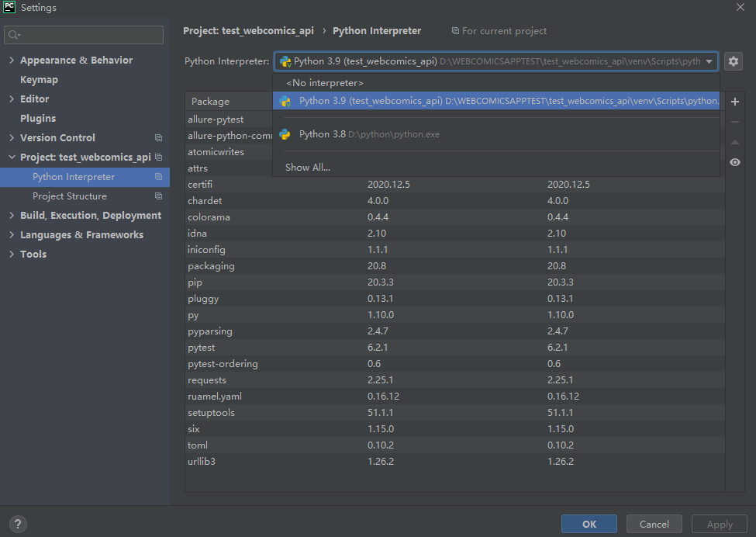Select the pyparsing package row
Screen dimensions: 756x537
[x=455, y=331]
